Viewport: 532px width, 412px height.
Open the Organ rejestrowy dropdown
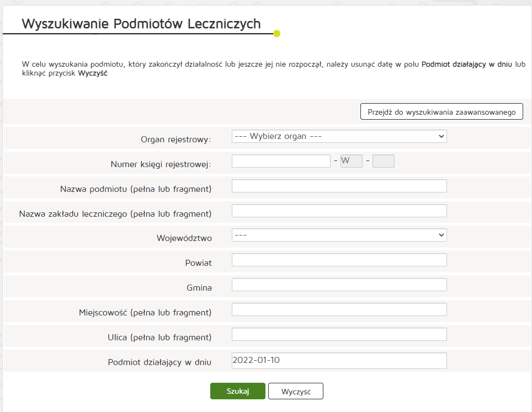[x=339, y=136]
